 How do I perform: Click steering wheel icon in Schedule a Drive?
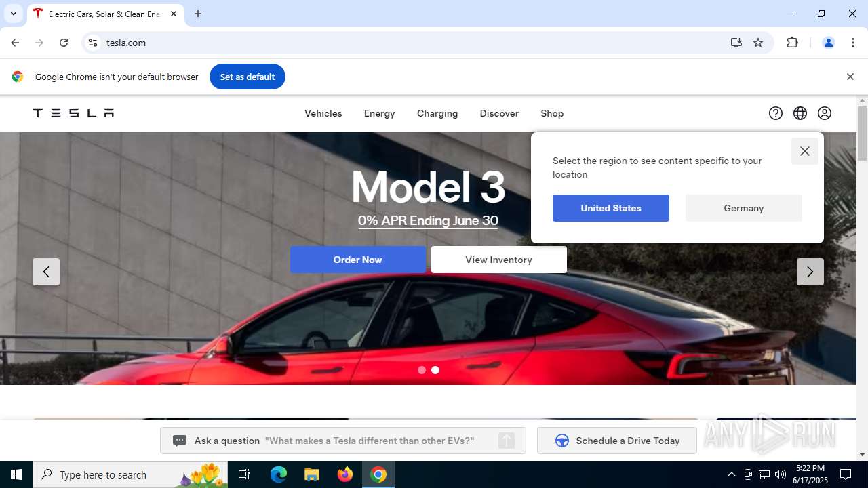click(562, 441)
